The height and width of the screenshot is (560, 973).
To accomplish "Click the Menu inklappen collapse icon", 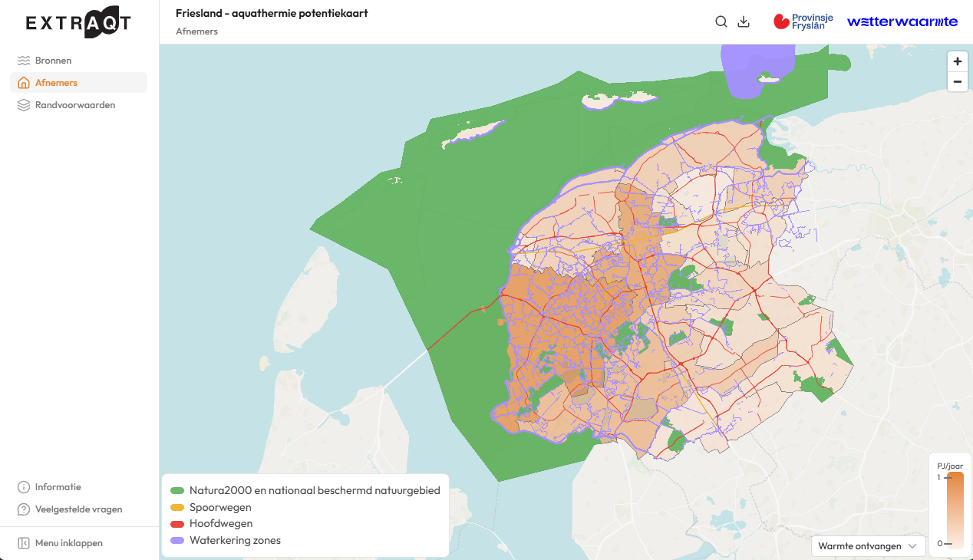I will point(23,543).
